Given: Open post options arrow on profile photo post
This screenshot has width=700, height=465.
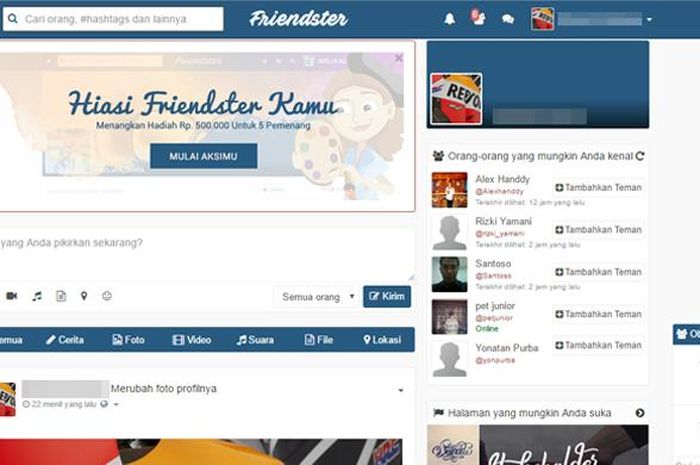Looking at the screenshot, I should (400, 390).
